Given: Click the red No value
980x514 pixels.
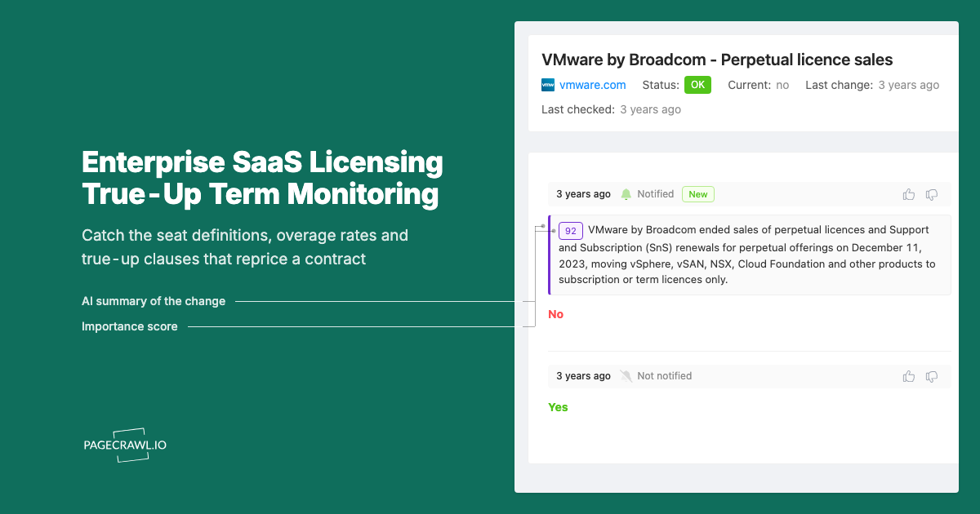Looking at the screenshot, I should coord(556,314).
